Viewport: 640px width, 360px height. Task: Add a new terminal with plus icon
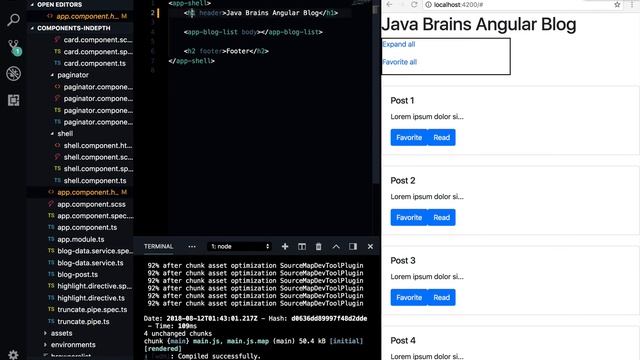click(285, 247)
